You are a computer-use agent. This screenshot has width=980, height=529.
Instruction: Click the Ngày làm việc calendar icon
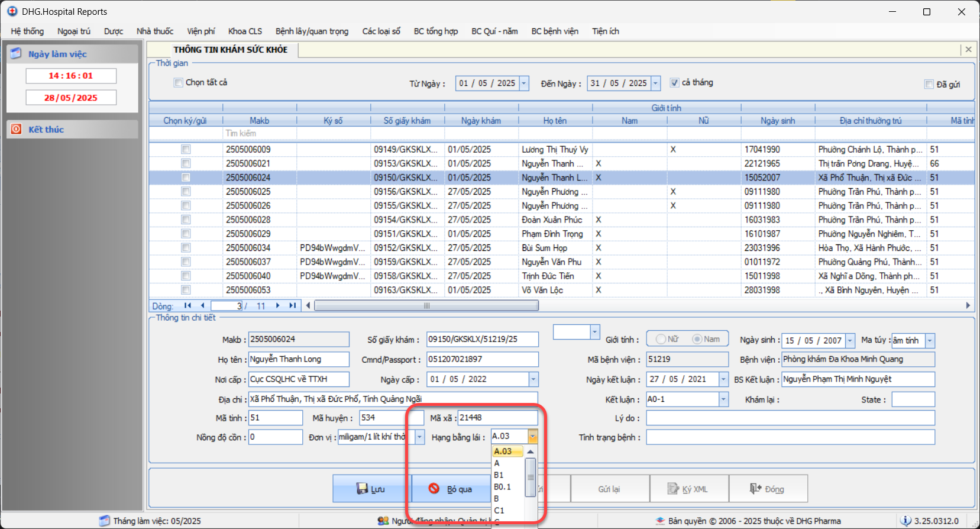[16, 54]
